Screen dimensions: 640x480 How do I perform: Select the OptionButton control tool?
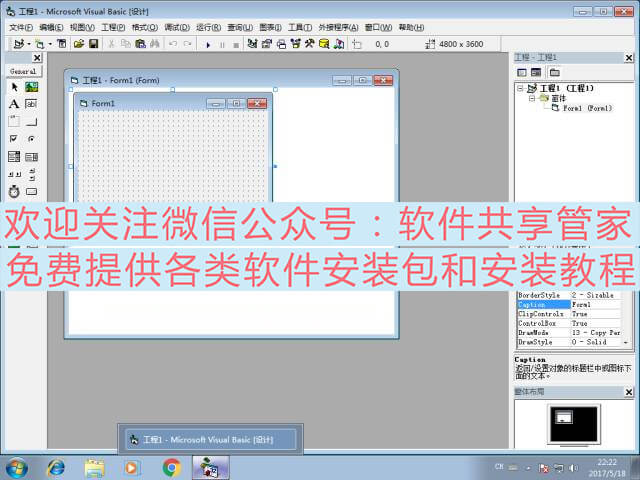[x=31, y=139]
